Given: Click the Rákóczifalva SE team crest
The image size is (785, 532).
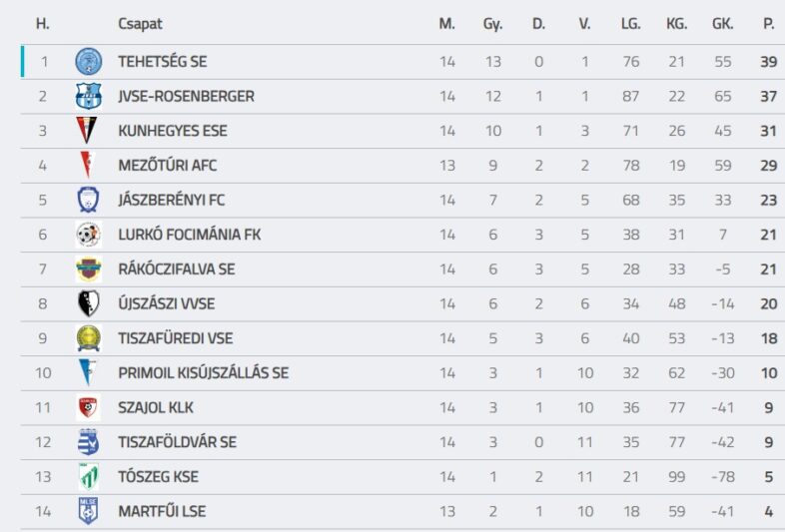Looking at the screenshot, I should coord(89,269).
